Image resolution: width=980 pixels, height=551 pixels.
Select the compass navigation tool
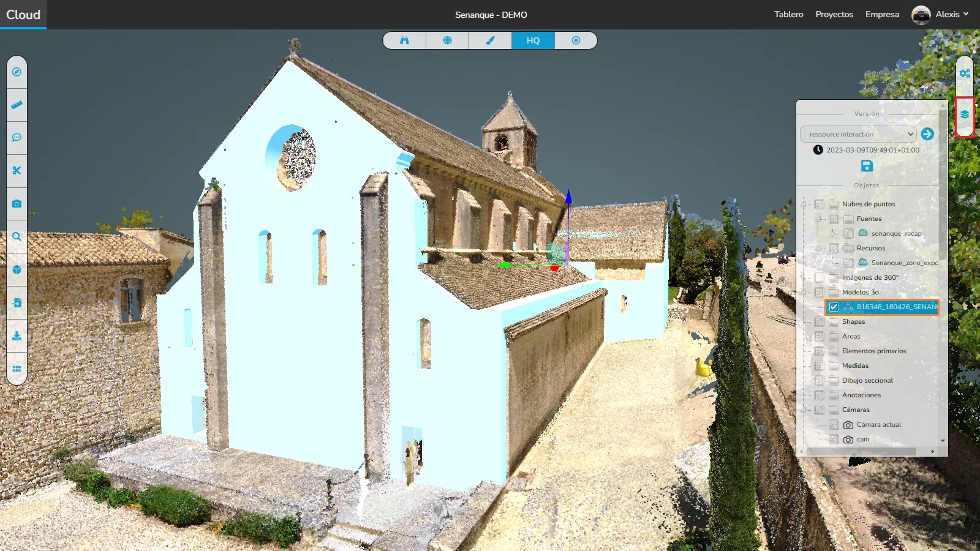coord(17,72)
